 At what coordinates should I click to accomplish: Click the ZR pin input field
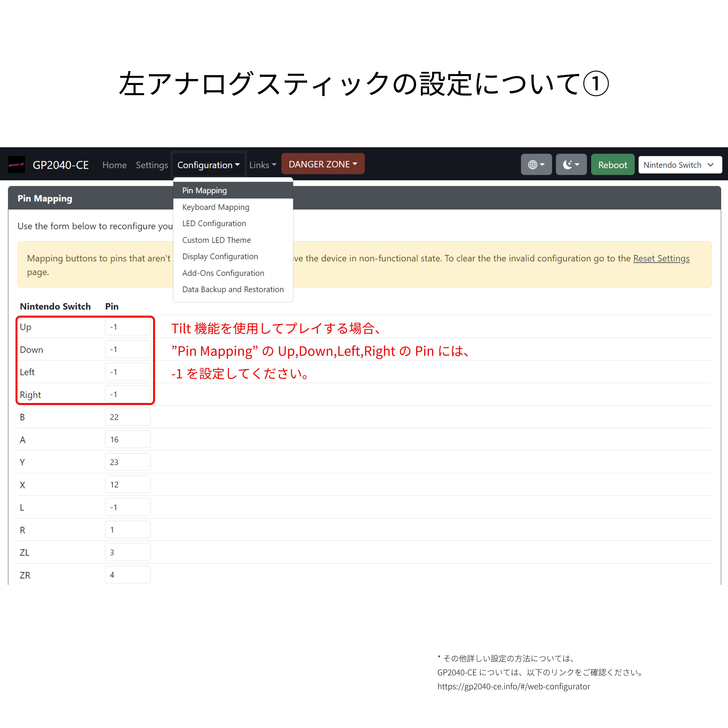127,575
